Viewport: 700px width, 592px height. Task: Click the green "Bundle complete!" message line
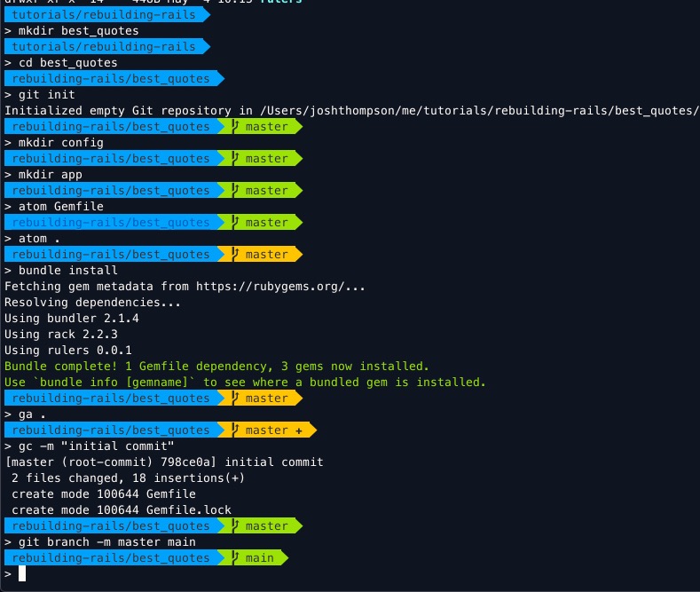pyautogui.click(x=216, y=366)
